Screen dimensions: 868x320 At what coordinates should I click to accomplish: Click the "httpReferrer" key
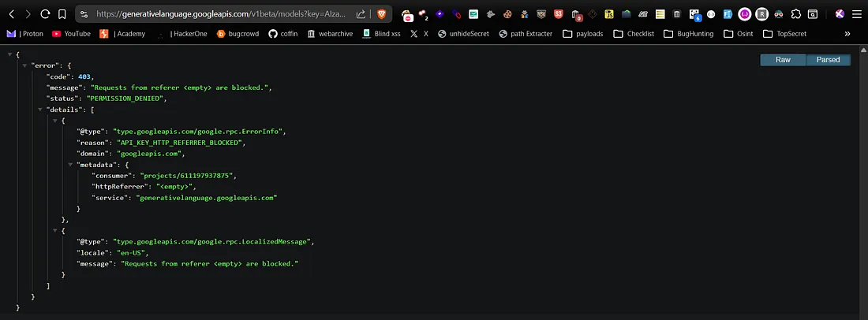point(120,187)
